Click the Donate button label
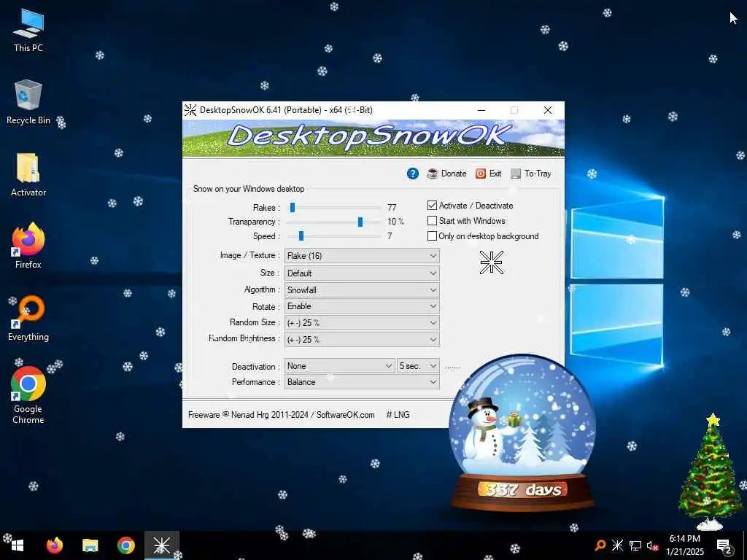Screen dimensions: 747x560 tap(454, 174)
